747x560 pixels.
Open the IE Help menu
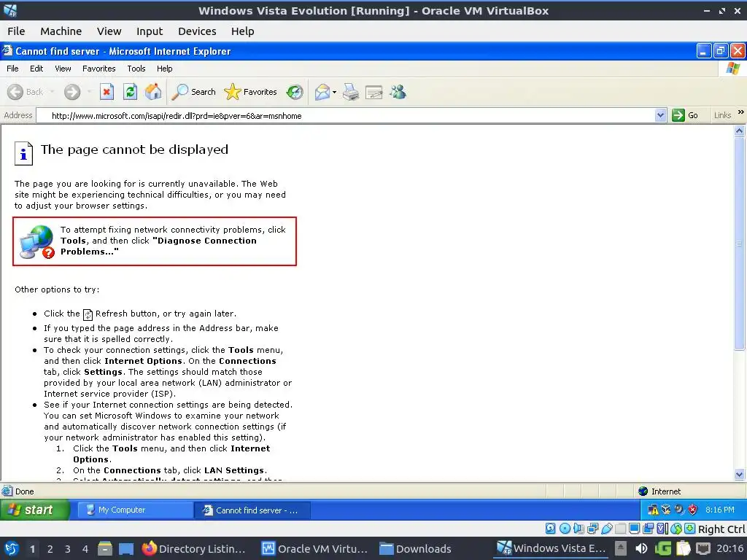coord(164,69)
